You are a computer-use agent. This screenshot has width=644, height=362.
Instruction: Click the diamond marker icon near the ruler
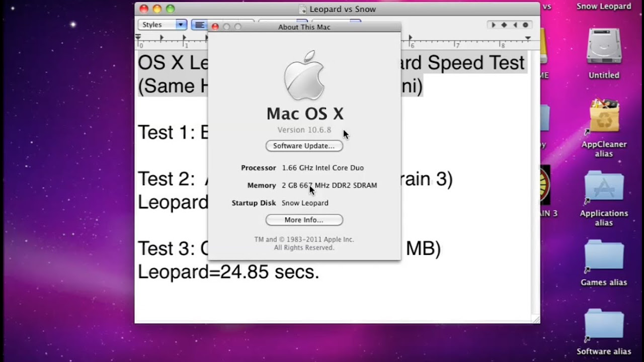click(504, 24)
